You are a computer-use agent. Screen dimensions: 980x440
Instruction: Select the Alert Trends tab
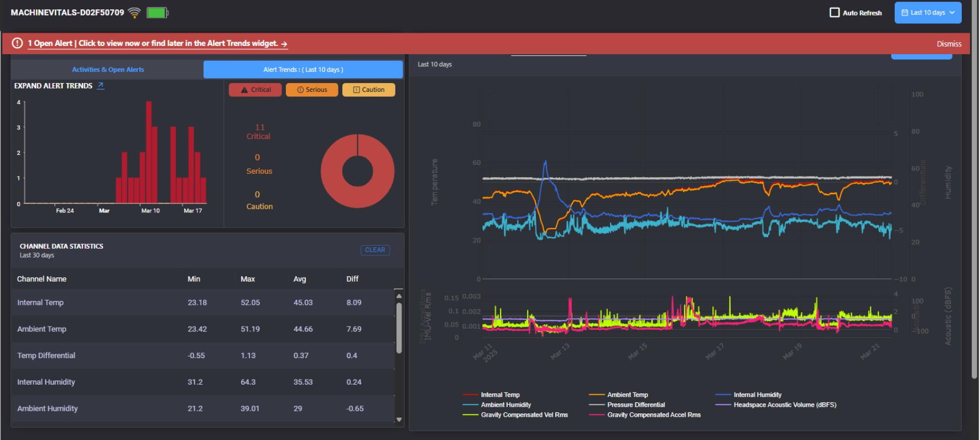(303, 70)
